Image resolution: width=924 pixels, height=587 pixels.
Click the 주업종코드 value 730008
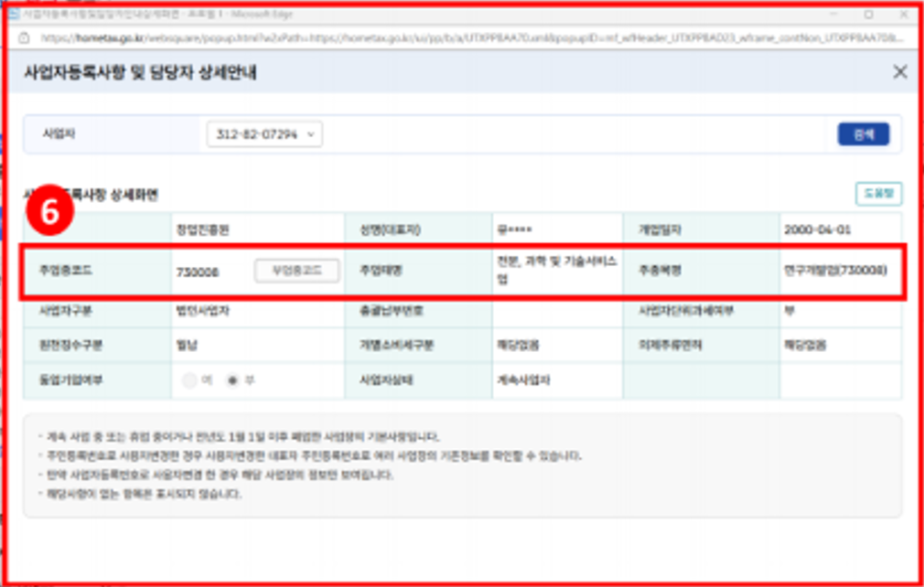tap(198, 272)
